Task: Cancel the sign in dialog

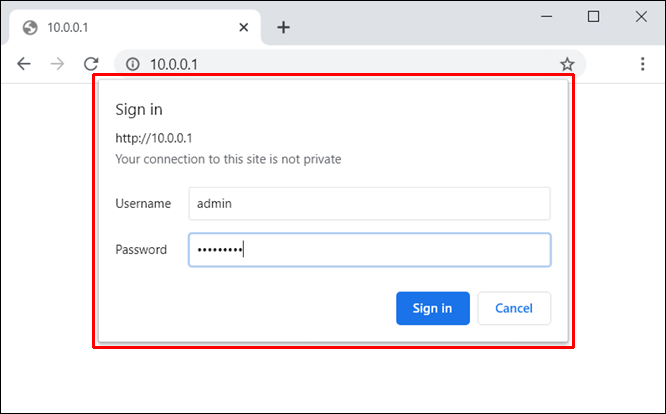Action: point(514,308)
